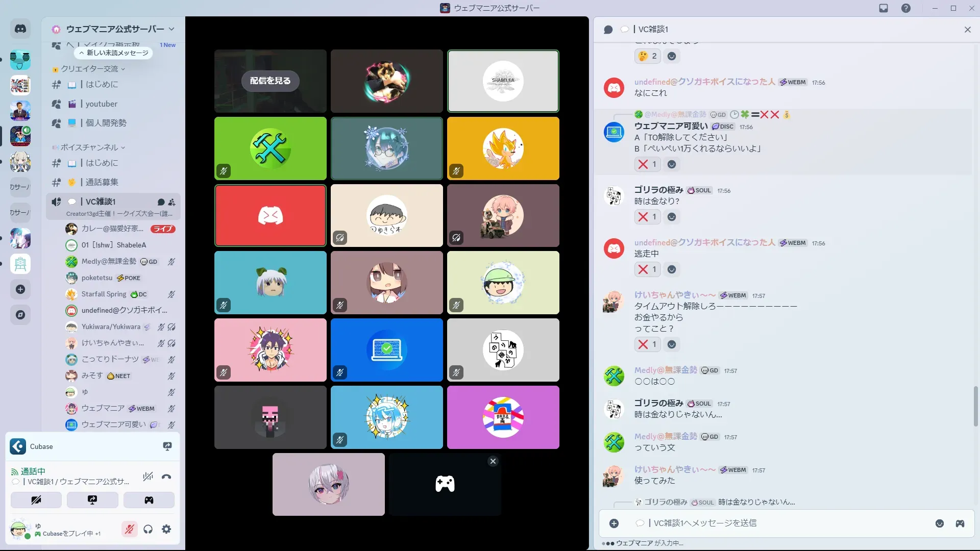Open Discord home direct messages icon

coord(20,29)
